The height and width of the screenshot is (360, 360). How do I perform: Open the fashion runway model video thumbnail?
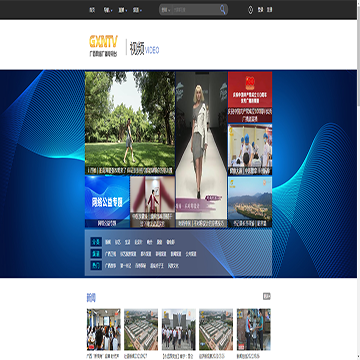(x=201, y=150)
